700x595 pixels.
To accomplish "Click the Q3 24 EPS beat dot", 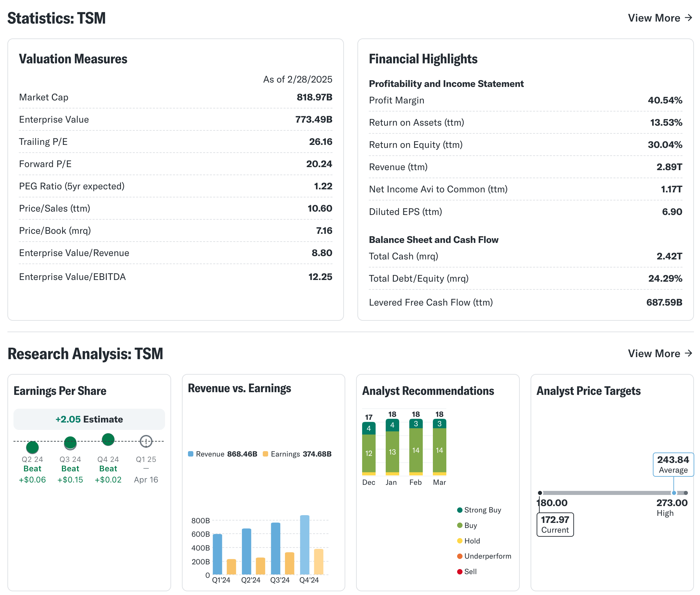I will point(70,442).
